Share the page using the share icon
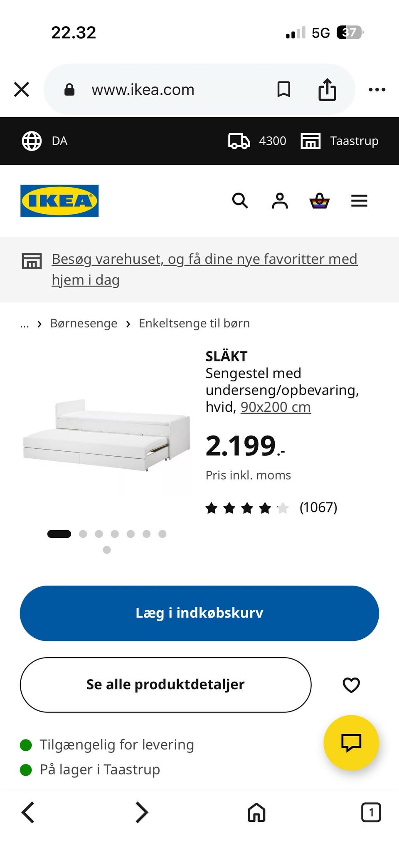399x868 pixels. click(327, 89)
